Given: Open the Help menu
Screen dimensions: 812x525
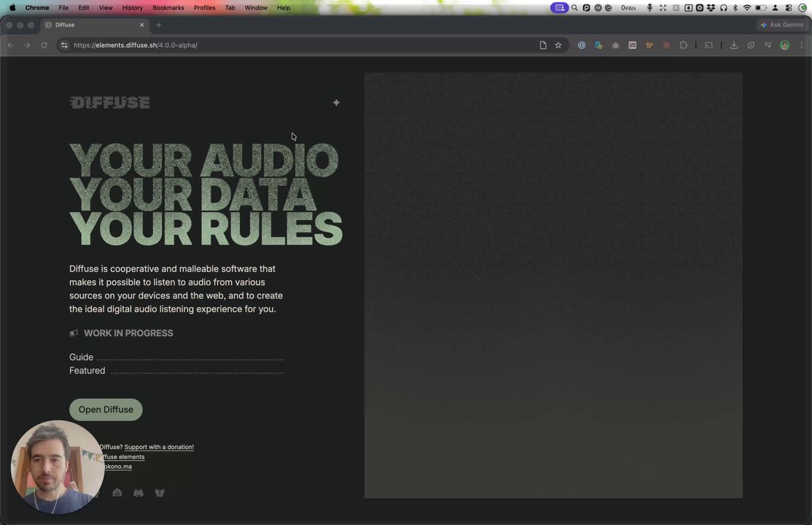Looking at the screenshot, I should tap(284, 8).
